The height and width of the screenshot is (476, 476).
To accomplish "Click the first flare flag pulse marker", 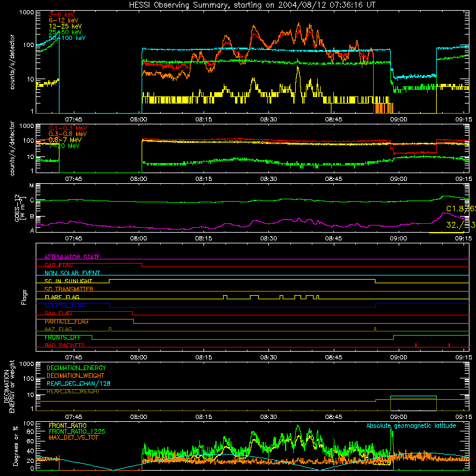I will (225, 297).
